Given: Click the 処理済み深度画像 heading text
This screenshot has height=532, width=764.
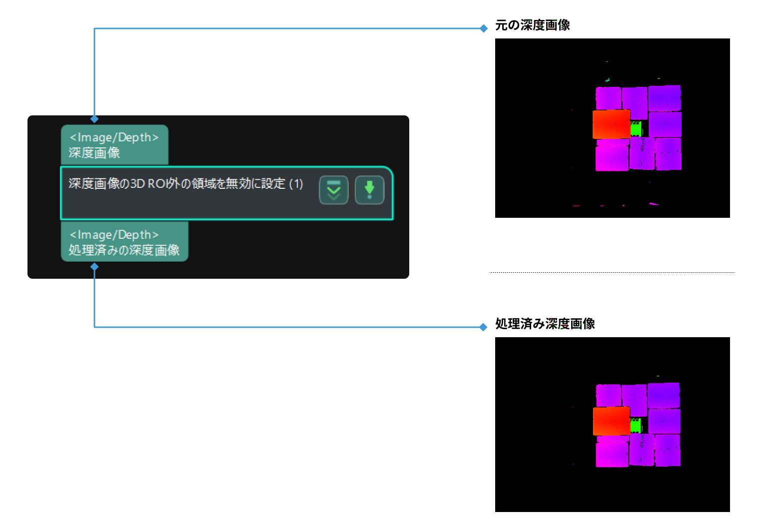Looking at the screenshot, I should pos(545,324).
